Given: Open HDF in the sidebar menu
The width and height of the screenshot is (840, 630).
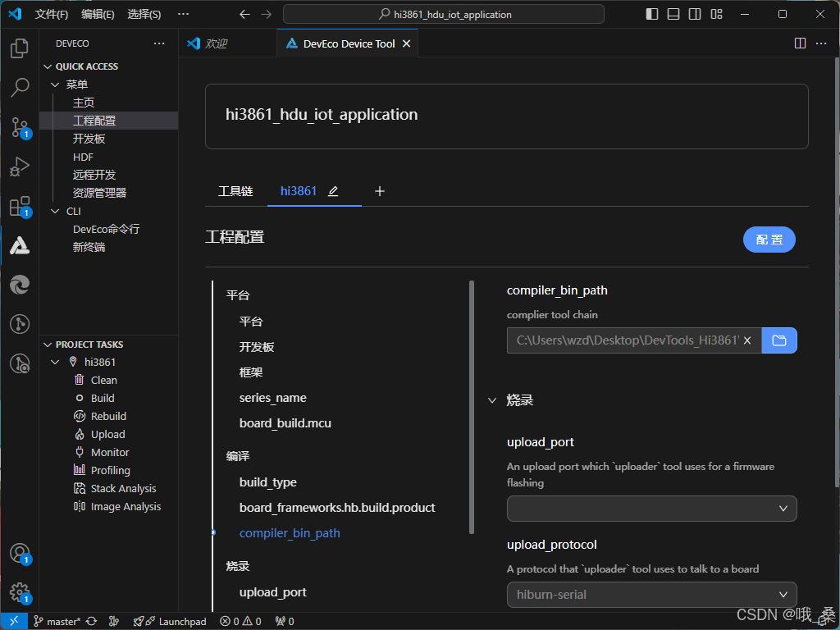Looking at the screenshot, I should [83, 157].
